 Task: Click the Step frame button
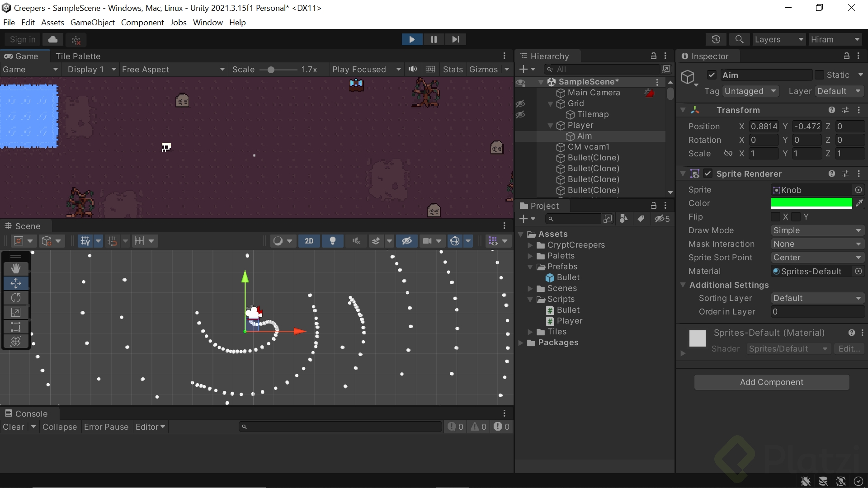click(455, 39)
